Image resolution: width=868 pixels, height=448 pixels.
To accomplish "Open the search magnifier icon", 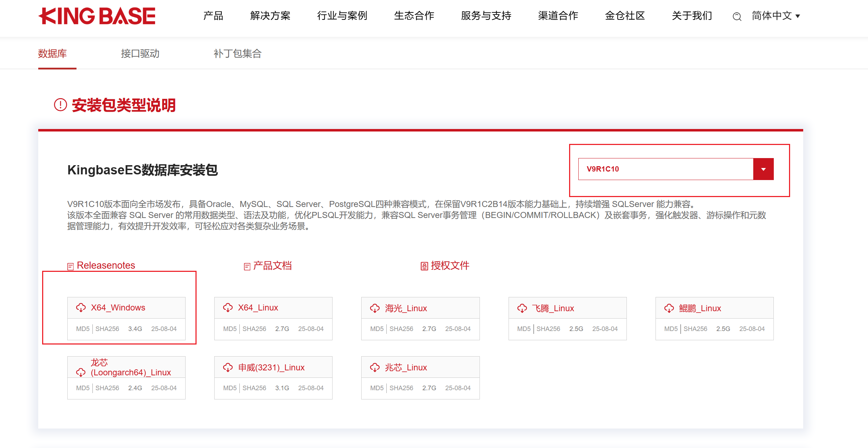I will pyautogui.click(x=737, y=16).
